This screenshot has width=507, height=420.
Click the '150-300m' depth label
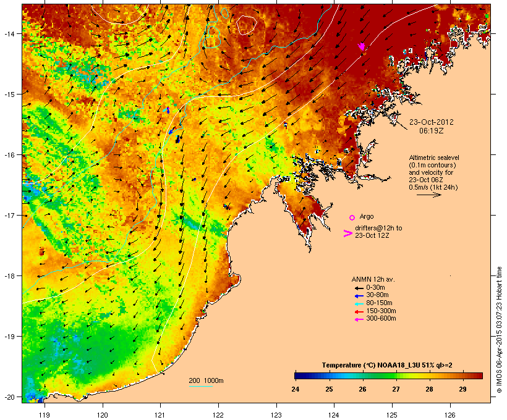(381, 311)
